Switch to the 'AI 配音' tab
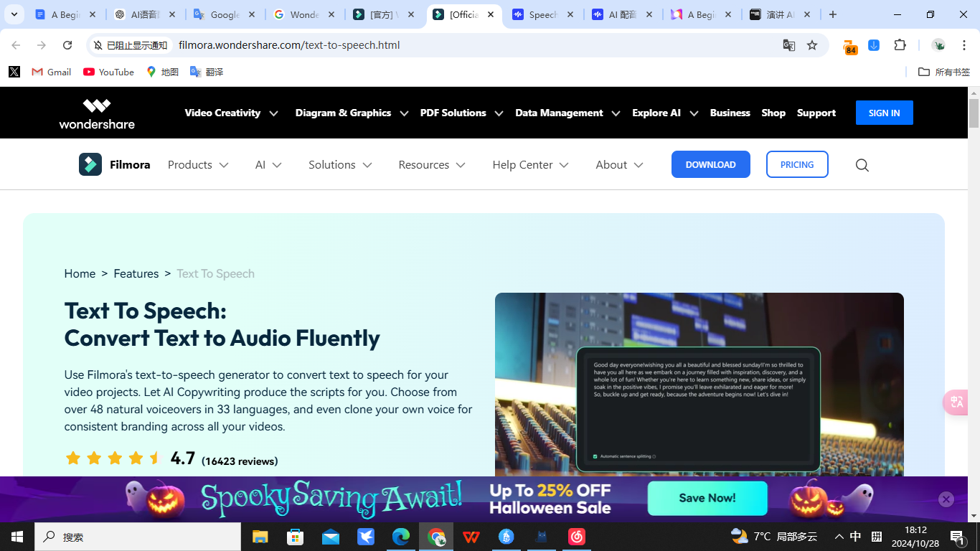Viewport: 980px width, 551px height. pos(623,15)
